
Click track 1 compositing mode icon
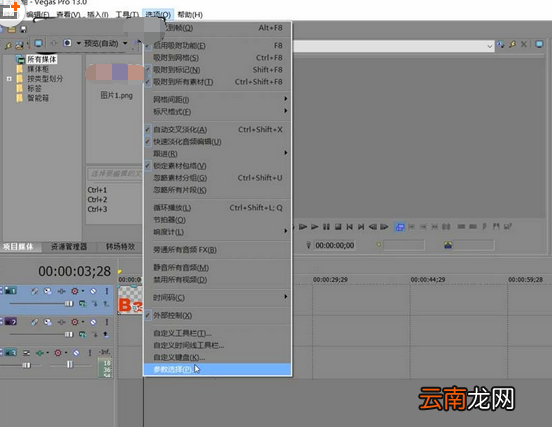82,303
